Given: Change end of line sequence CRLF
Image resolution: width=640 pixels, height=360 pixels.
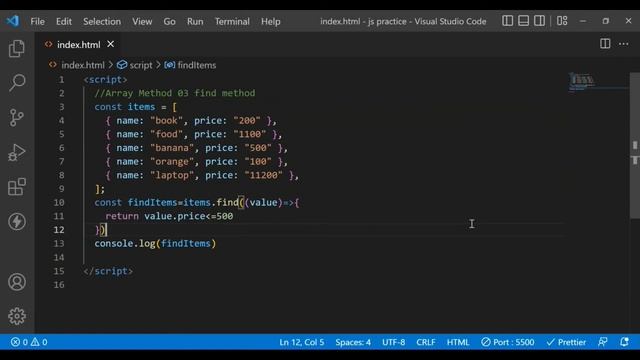Looking at the screenshot, I should (x=426, y=342).
